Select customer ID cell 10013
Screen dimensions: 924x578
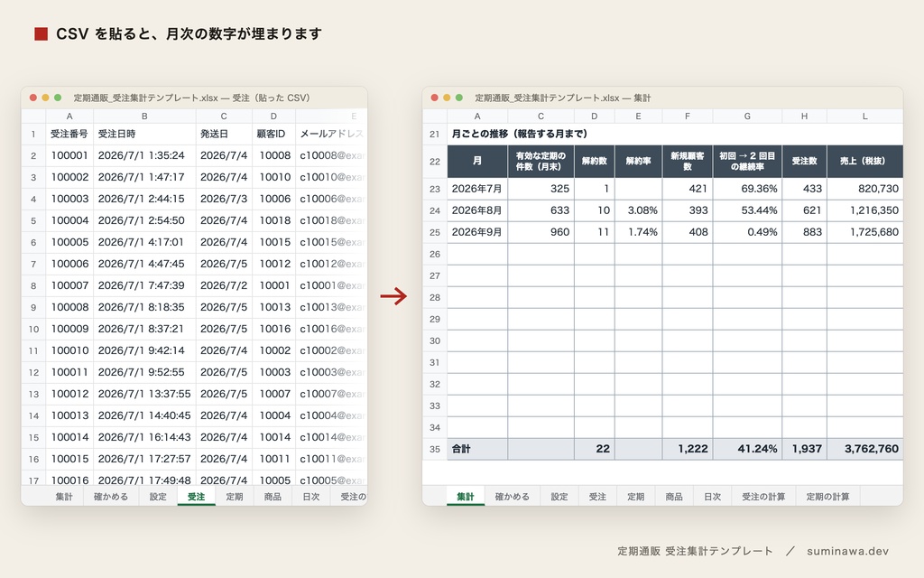[x=273, y=307]
